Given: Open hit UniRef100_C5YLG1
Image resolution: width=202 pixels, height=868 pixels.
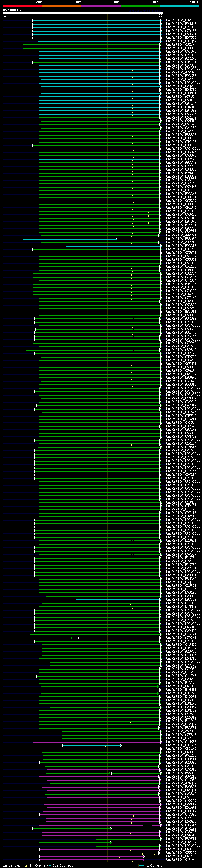Looking at the screenshot, I should (x=181, y=62).
